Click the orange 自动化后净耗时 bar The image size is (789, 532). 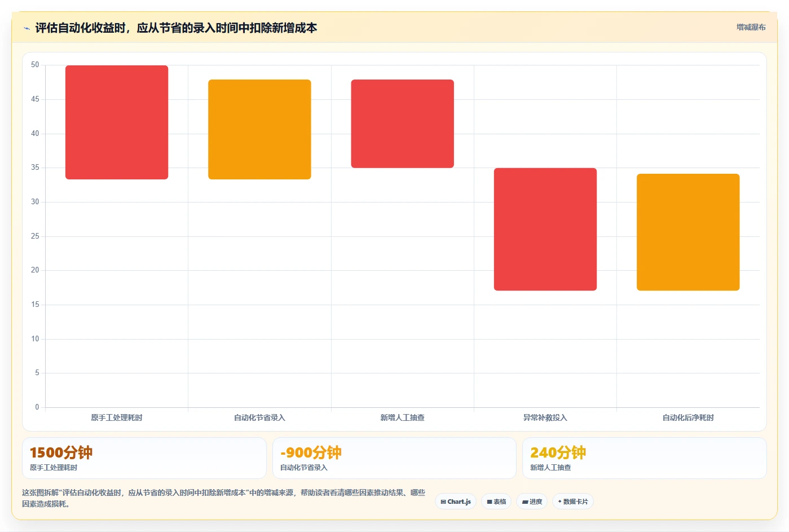pyautogui.click(x=688, y=232)
